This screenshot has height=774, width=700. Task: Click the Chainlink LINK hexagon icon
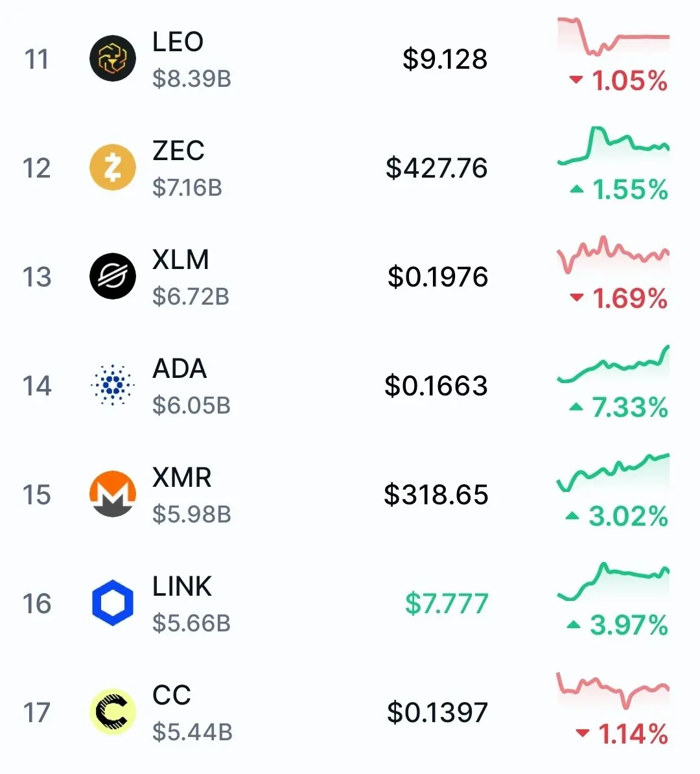click(x=113, y=603)
